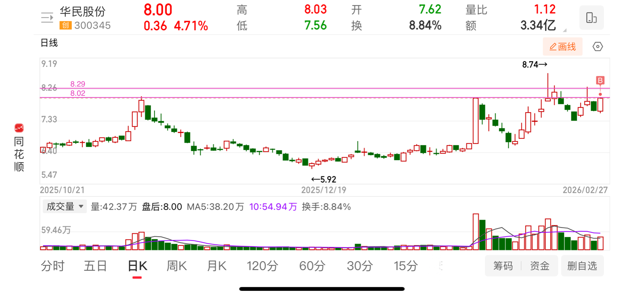Tap the change percent 4.71%
644x297 pixels.
[191, 26]
